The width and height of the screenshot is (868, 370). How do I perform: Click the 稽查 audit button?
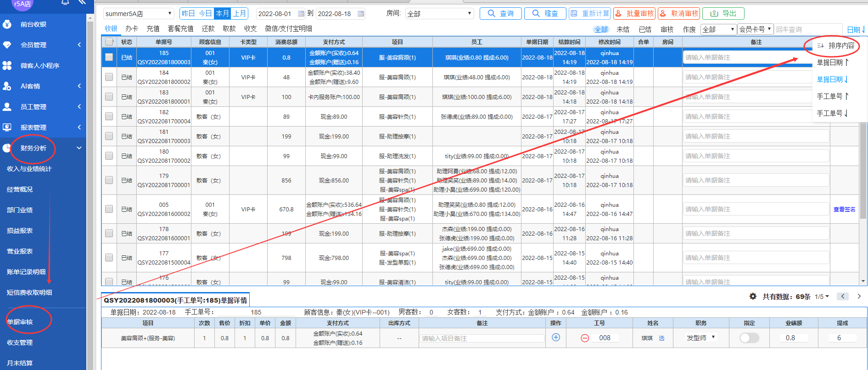click(545, 13)
